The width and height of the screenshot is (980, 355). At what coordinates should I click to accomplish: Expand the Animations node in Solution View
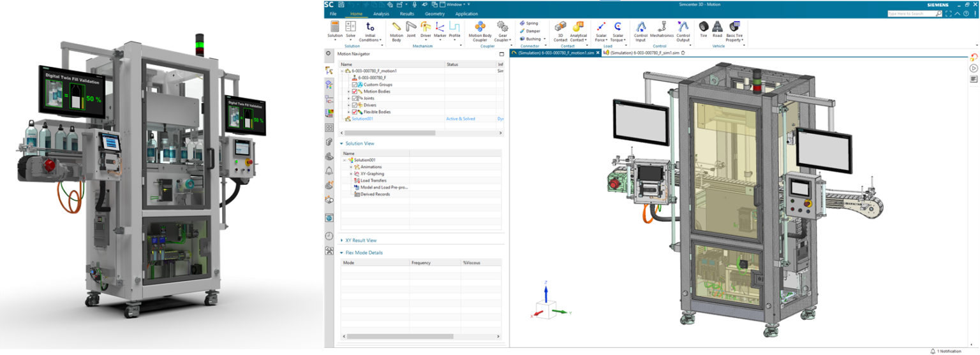(350, 167)
